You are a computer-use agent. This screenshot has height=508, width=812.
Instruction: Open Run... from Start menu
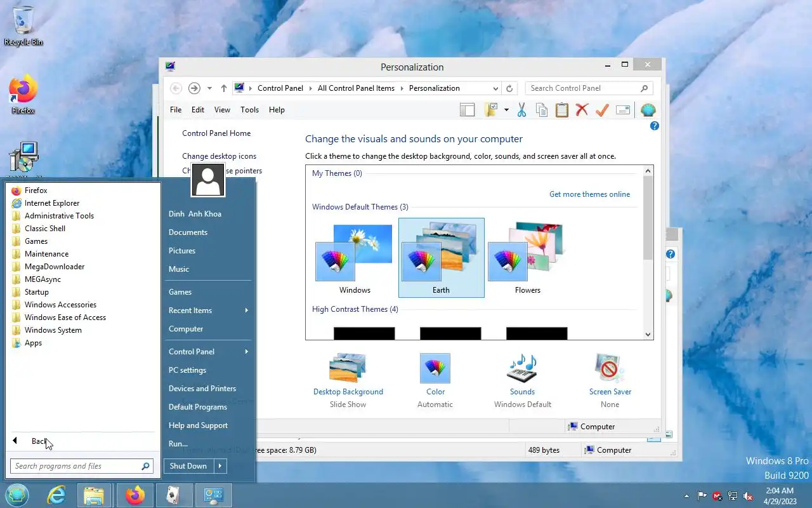[178, 444]
